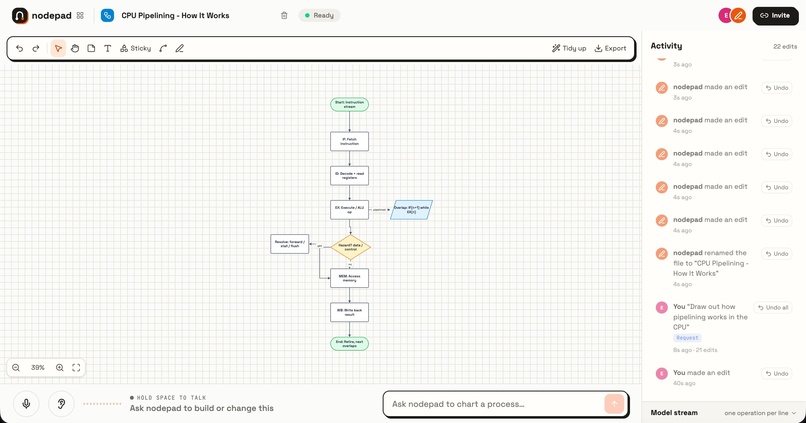Image resolution: width=806 pixels, height=423 pixels.
Task: Zoom in the canvas
Action: coord(60,367)
